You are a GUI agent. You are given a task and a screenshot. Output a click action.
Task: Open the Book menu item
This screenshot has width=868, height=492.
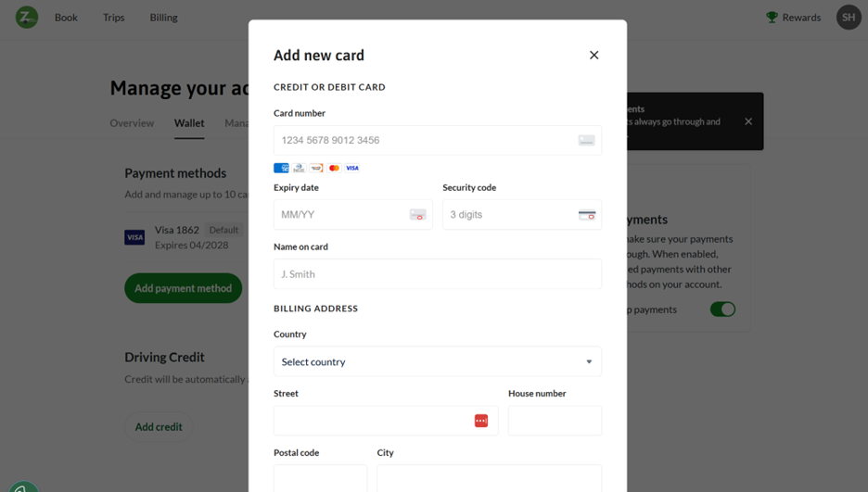click(x=66, y=17)
